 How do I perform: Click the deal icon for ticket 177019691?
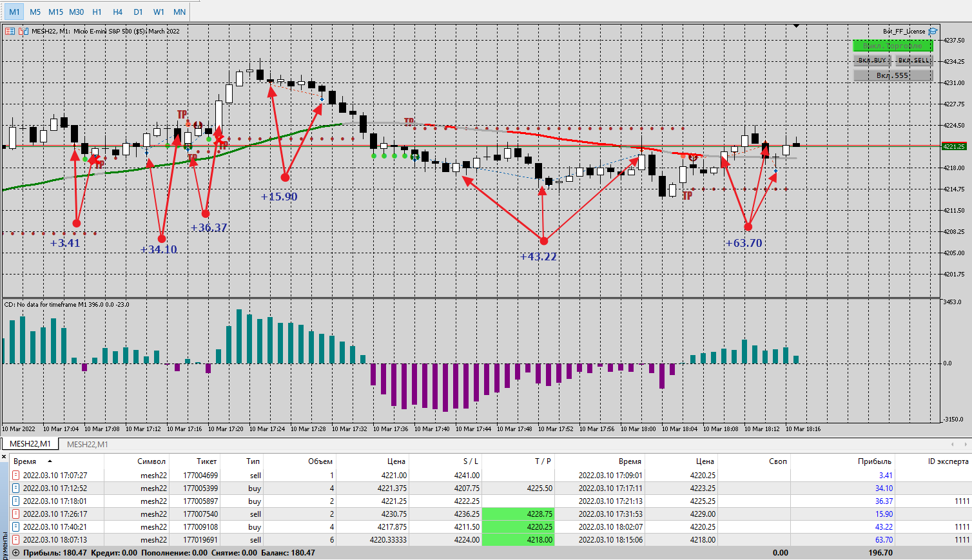16,540
